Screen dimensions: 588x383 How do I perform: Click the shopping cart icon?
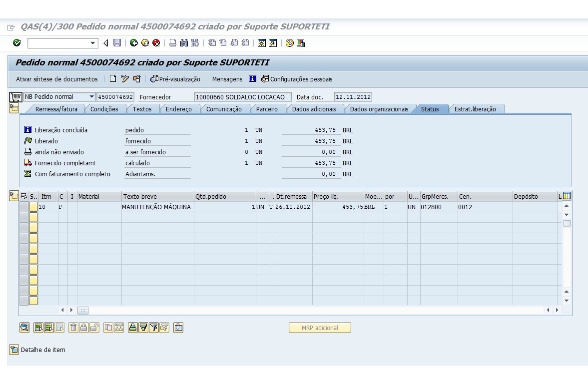[15, 97]
